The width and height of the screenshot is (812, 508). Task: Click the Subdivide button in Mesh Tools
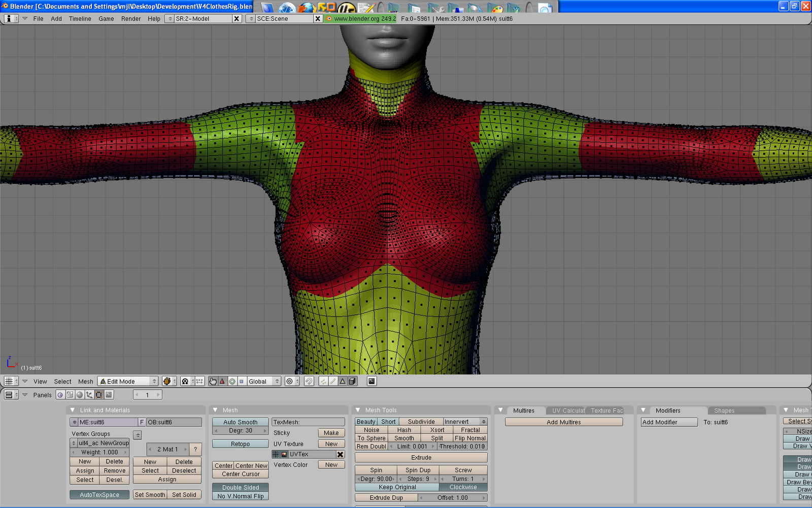click(x=421, y=422)
